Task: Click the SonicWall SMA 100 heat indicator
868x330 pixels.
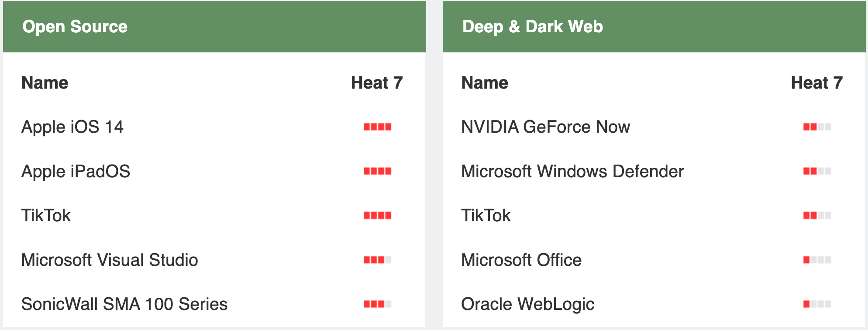Action: (377, 304)
